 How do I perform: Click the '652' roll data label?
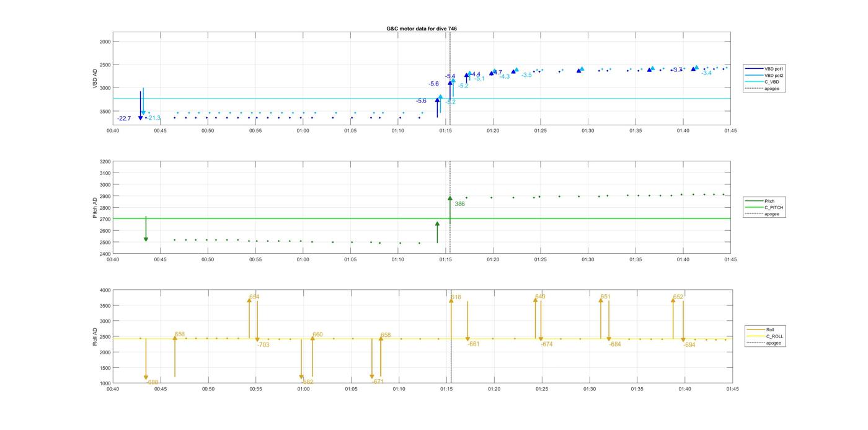pos(678,297)
